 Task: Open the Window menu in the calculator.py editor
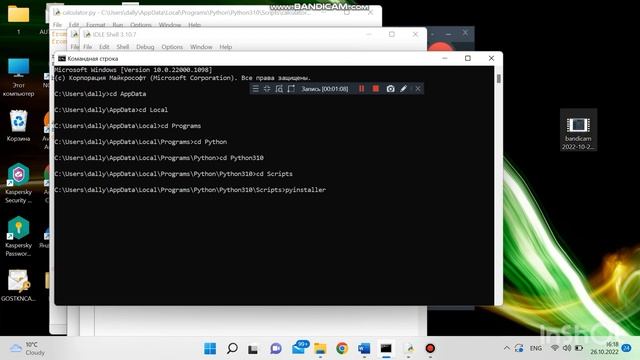pos(170,25)
